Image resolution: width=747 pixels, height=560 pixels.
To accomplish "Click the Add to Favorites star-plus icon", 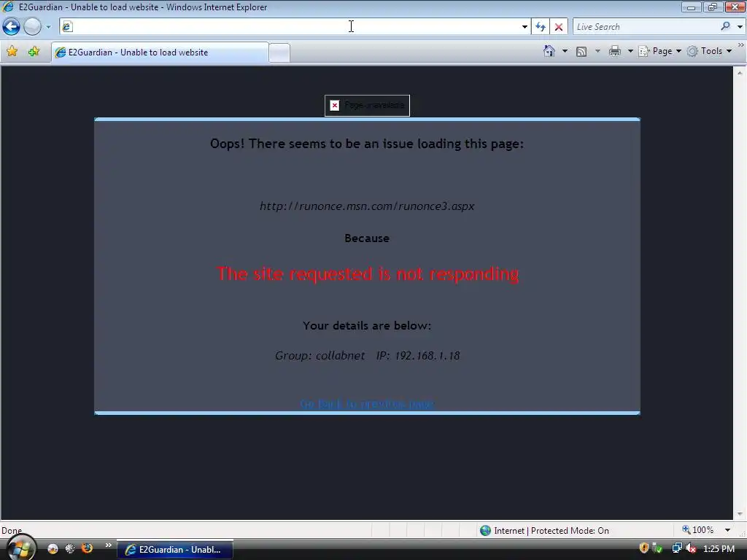I will (34, 51).
